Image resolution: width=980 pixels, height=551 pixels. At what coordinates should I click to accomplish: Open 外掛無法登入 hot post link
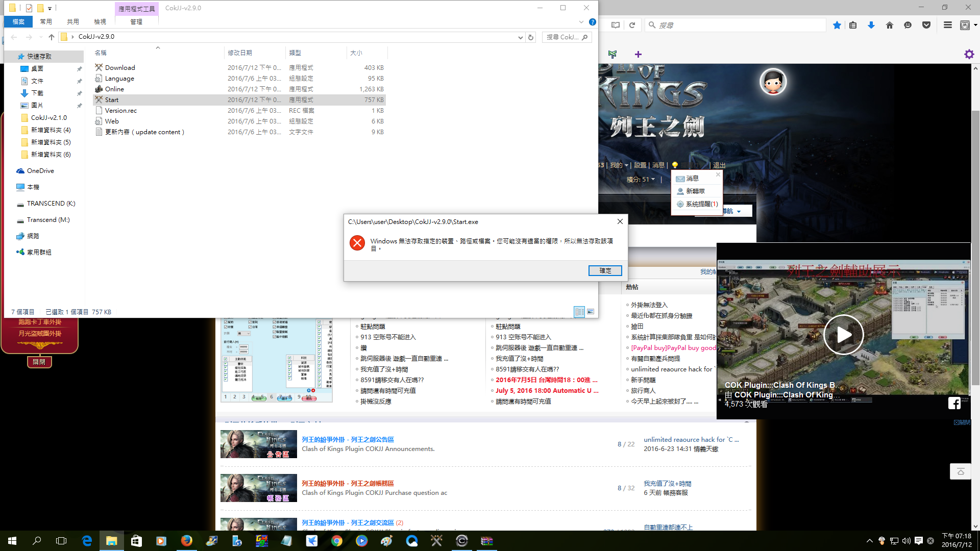coord(649,305)
